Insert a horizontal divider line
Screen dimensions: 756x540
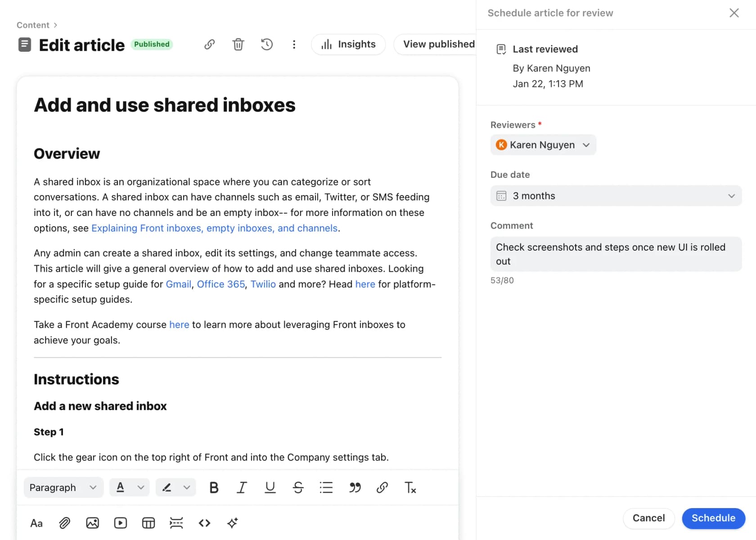click(x=176, y=523)
